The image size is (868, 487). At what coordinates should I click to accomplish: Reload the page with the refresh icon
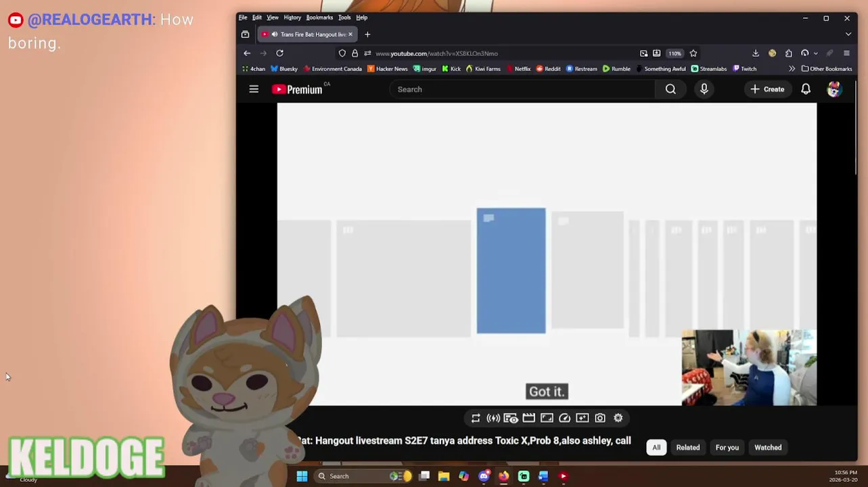pyautogui.click(x=279, y=53)
